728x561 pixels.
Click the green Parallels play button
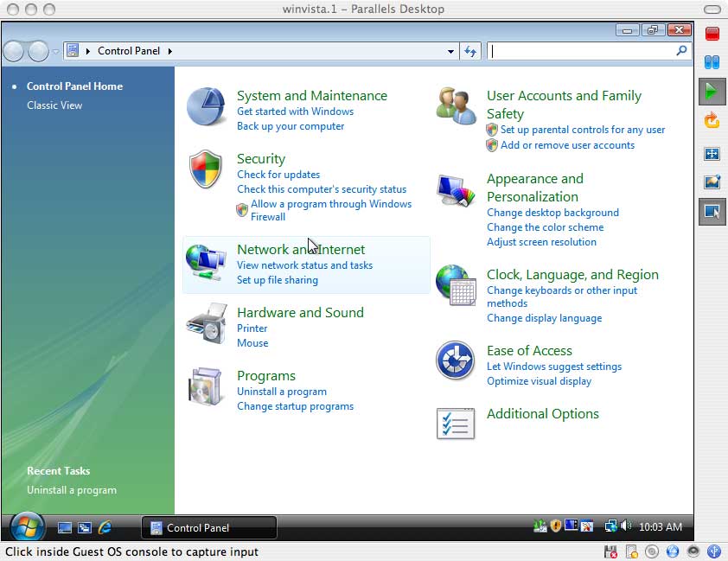(x=712, y=91)
